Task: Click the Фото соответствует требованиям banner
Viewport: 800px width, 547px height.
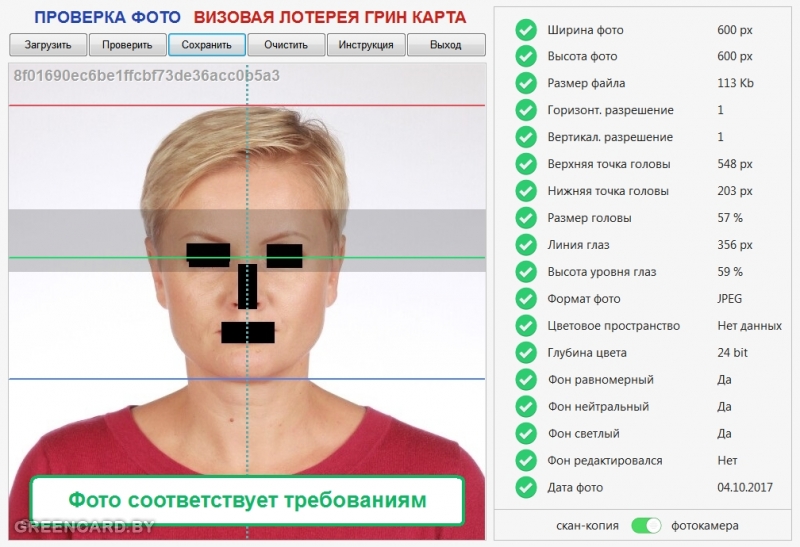Action: (x=247, y=500)
